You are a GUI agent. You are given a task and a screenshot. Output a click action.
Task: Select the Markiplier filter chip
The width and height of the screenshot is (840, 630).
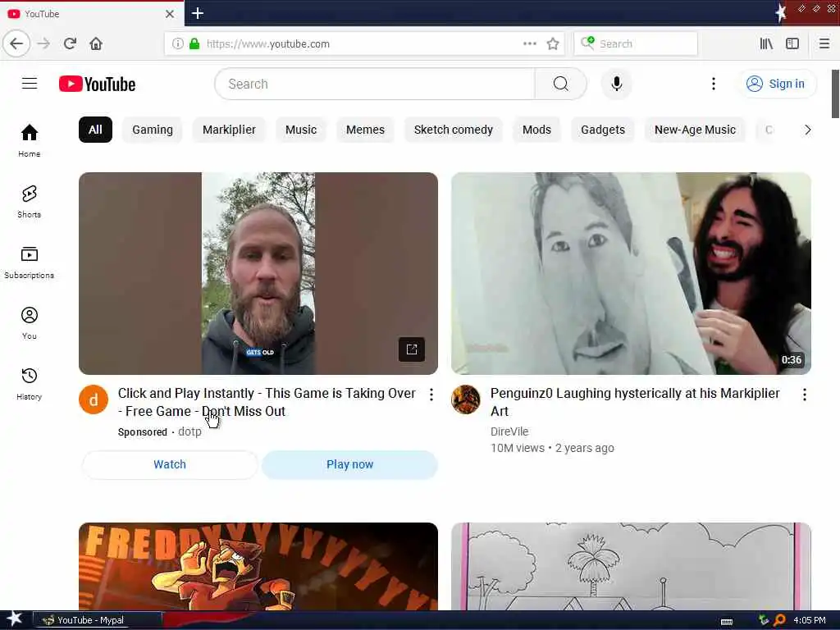click(x=229, y=130)
